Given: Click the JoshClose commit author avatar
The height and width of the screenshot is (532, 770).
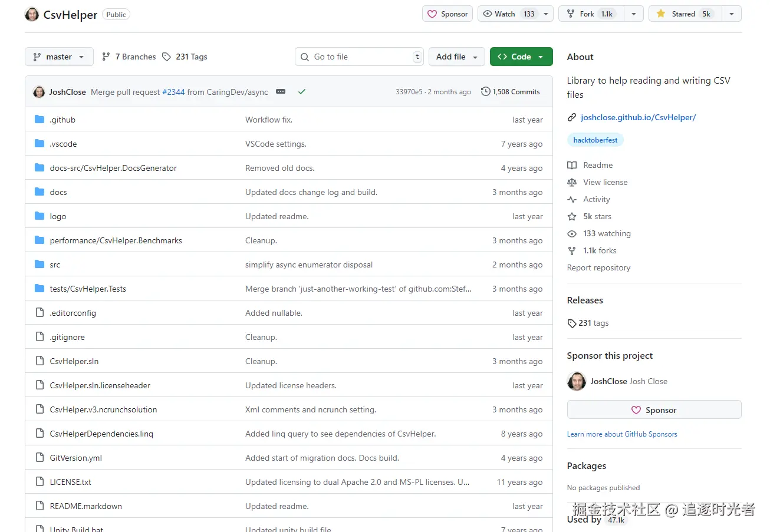Looking at the screenshot, I should click(x=39, y=92).
